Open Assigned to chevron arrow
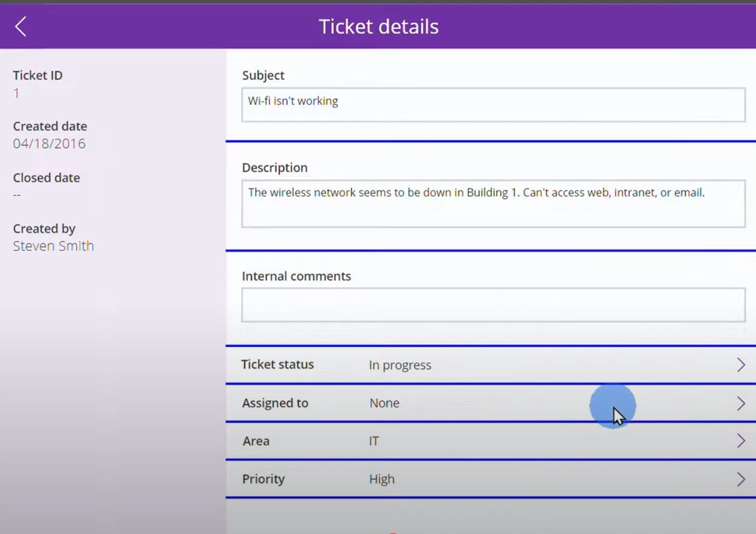756x534 pixels. point(741,403)
